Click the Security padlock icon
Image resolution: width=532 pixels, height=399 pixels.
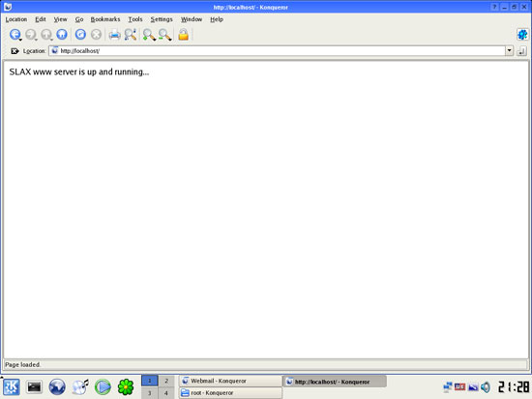(183, 34)
